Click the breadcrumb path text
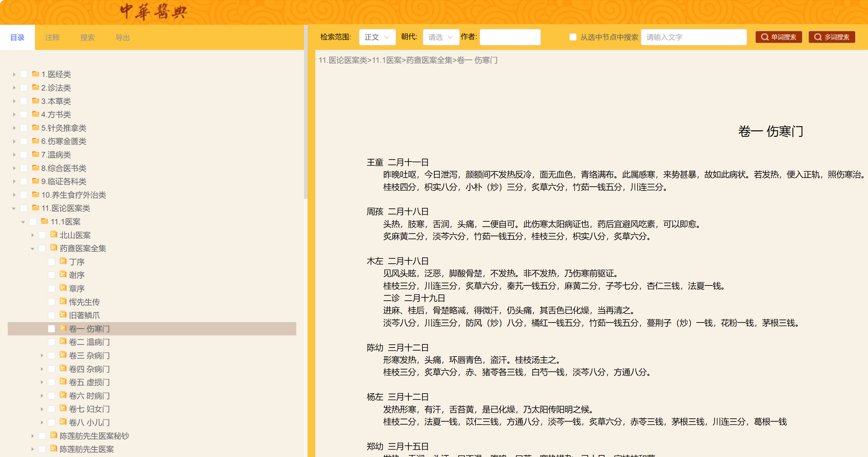Image resolution: width=868 pixels, height=457 pixels. pyautogui.click(x=408, y=60)
